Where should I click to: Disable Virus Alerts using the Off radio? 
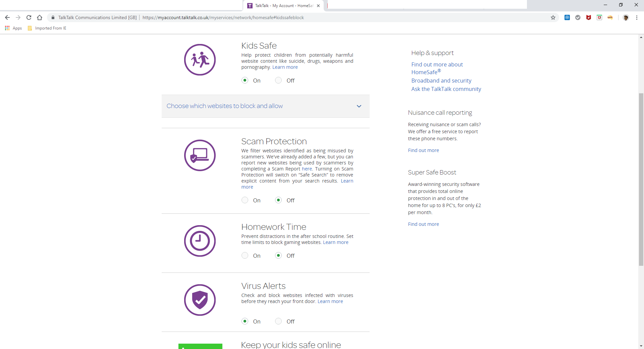click(278, 321)
